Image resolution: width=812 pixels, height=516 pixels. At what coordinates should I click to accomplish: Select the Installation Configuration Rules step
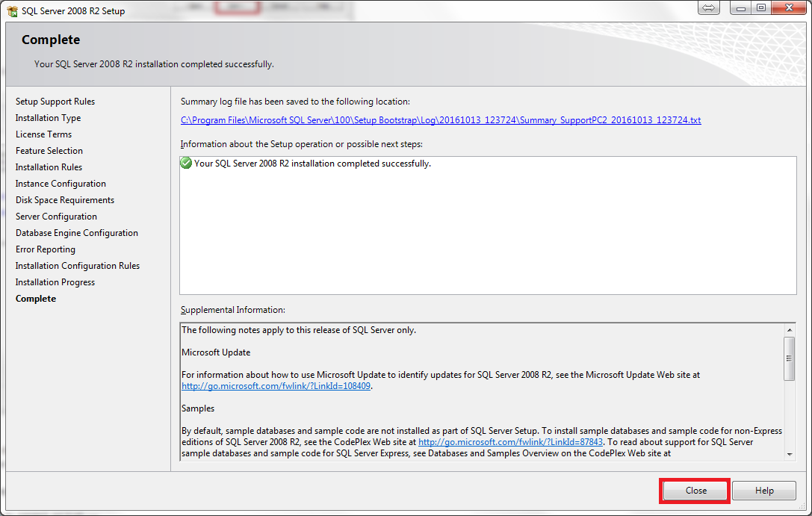click(x=78, y=266)
